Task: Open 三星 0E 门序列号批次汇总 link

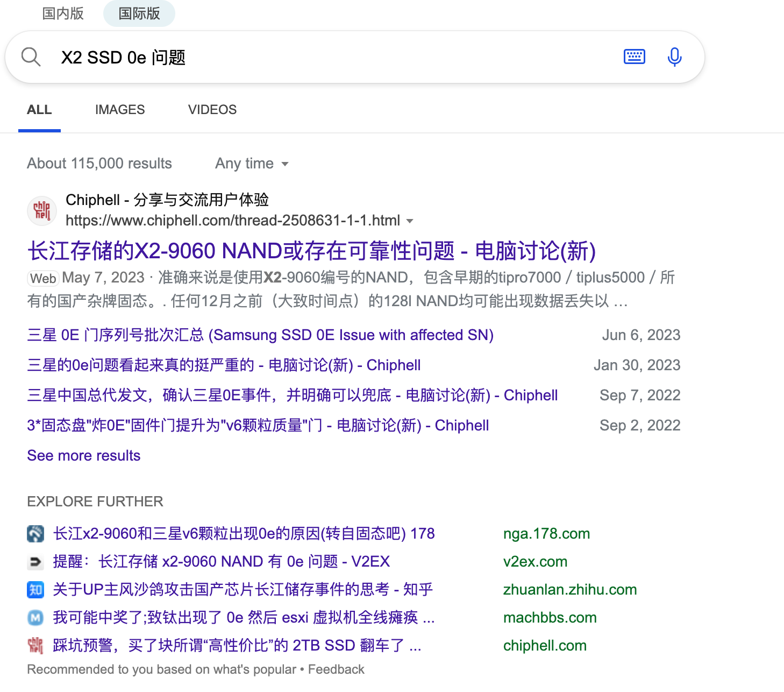Action: [x=260, y=335]
